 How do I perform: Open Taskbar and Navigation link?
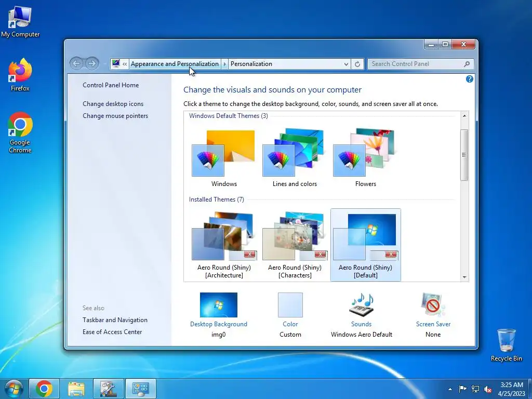pos(115,320)
